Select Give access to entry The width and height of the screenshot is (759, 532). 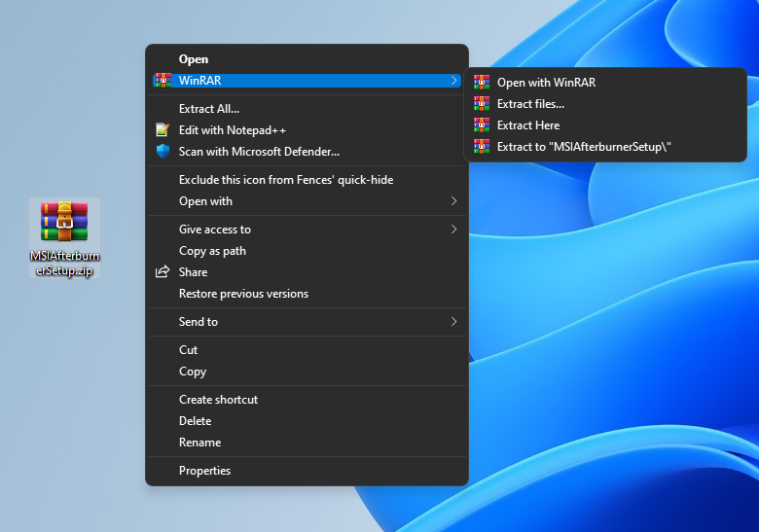tap(307, 229)
